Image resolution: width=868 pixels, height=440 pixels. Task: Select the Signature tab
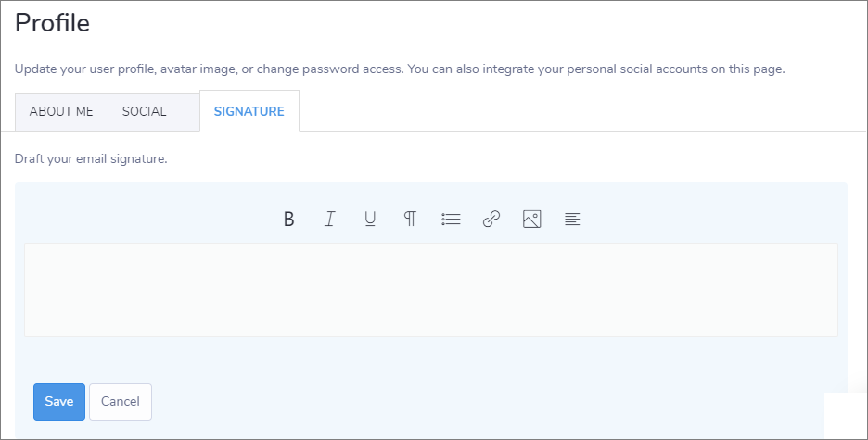[x=249, y=111]
